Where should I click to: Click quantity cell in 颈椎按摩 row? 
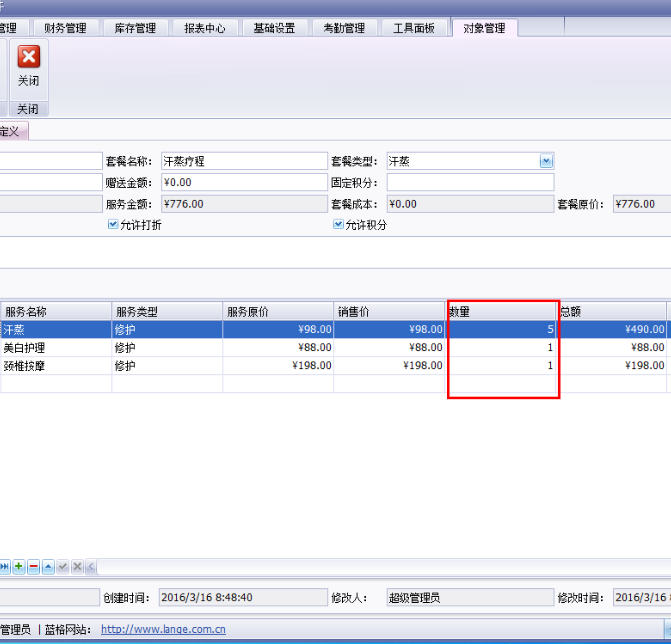[x=500, y=365]
